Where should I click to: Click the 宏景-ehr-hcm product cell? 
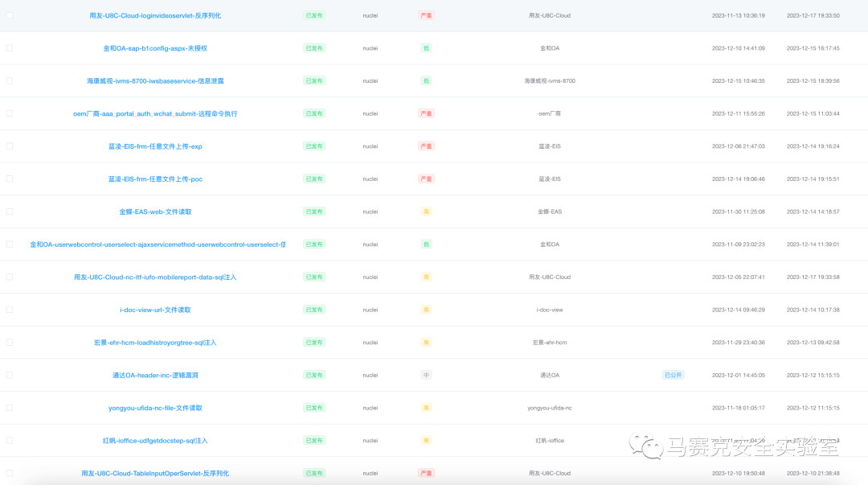point(550,343)
